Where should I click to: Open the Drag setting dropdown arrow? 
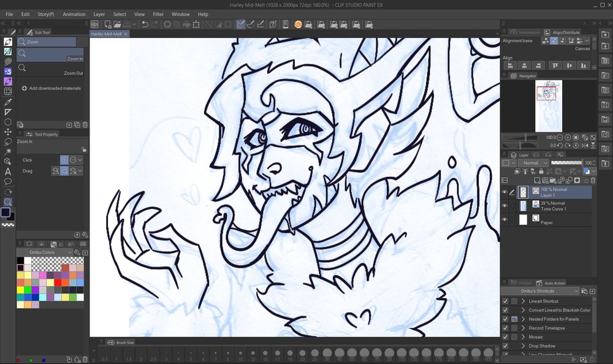tap(80, 171)
